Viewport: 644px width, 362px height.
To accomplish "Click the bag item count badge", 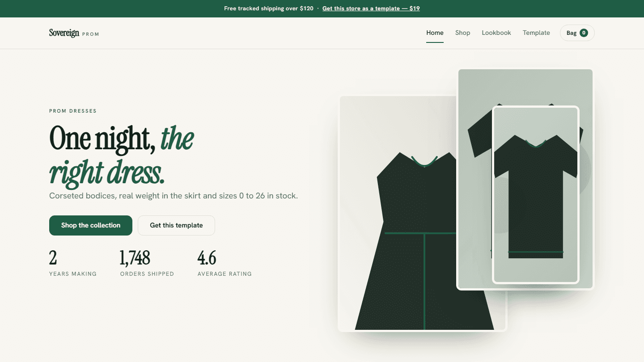I will click(584, 33).
